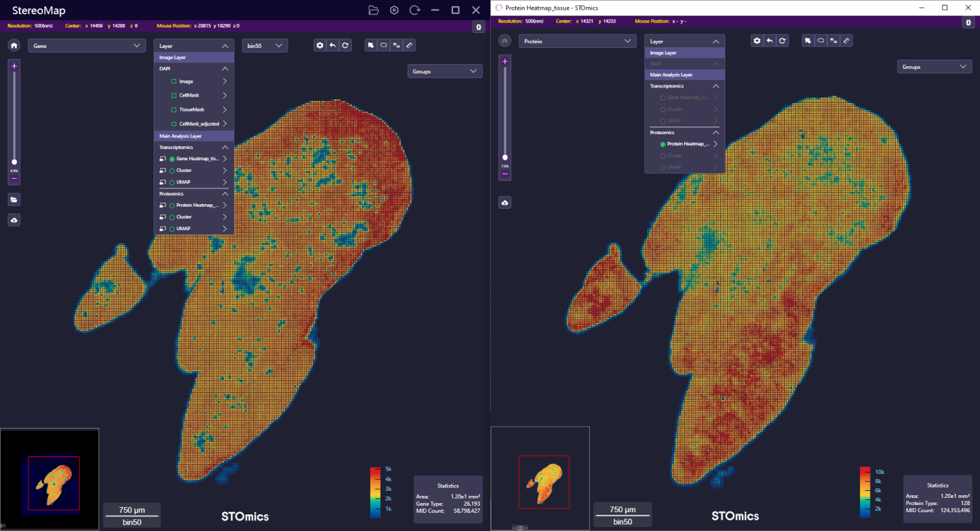
Task: Click the undo arrow in the Protein window toolbar
Action: click(x=769, y=41)
